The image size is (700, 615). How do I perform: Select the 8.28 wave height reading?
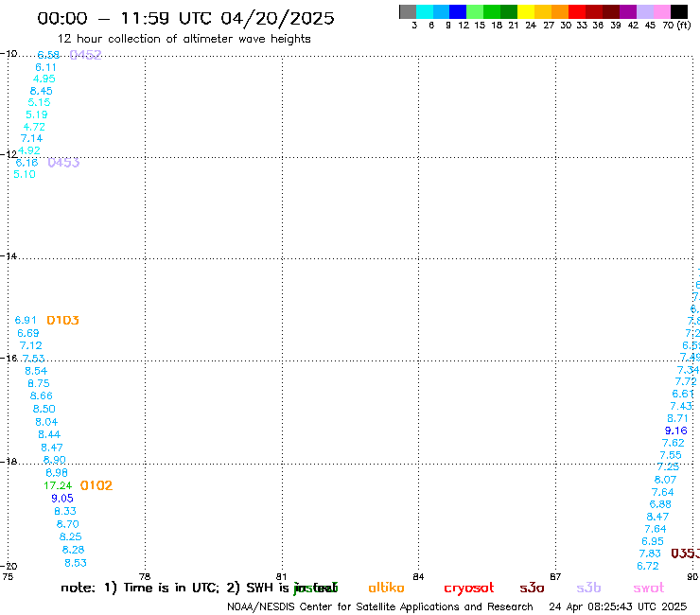click(73, 550)
